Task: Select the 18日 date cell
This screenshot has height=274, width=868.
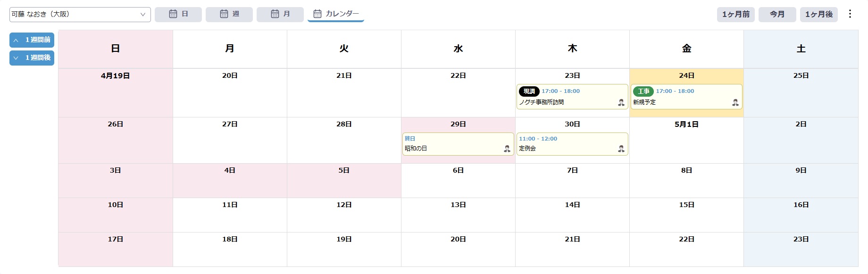Action: [x=230, y=249]
